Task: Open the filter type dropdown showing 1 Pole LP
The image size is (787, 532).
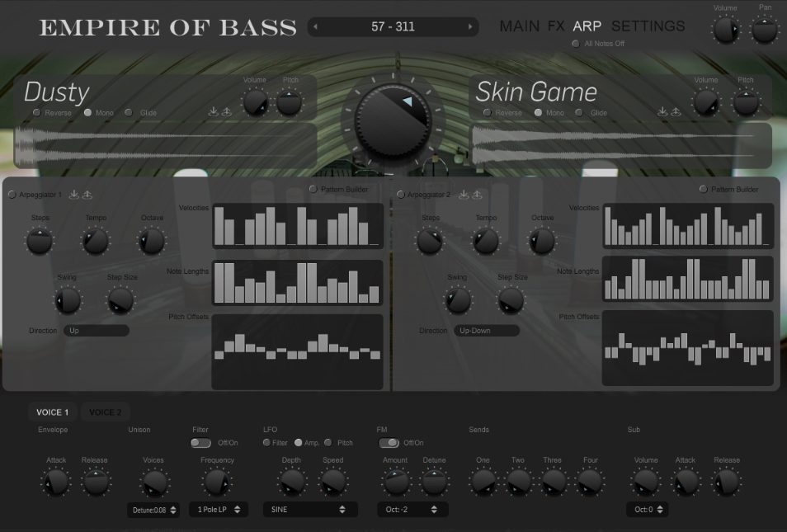Action: 217,510
